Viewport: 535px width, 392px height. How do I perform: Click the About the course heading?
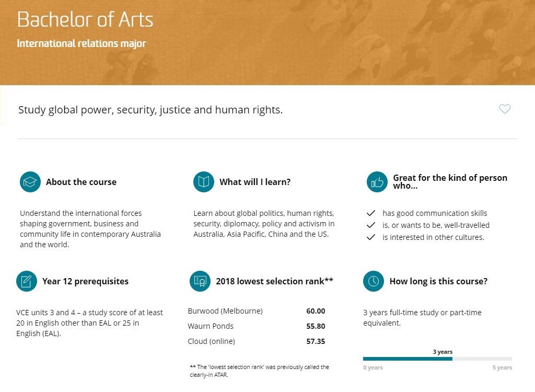81,182
